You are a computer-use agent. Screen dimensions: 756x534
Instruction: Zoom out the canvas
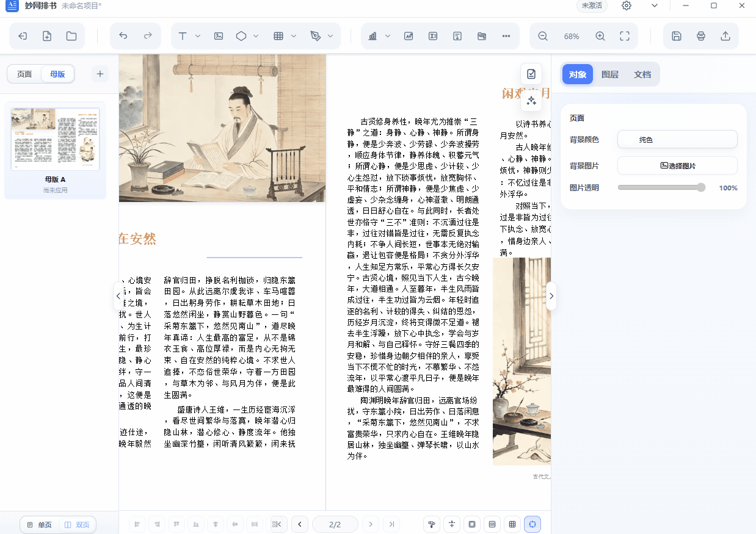(543, 36)
